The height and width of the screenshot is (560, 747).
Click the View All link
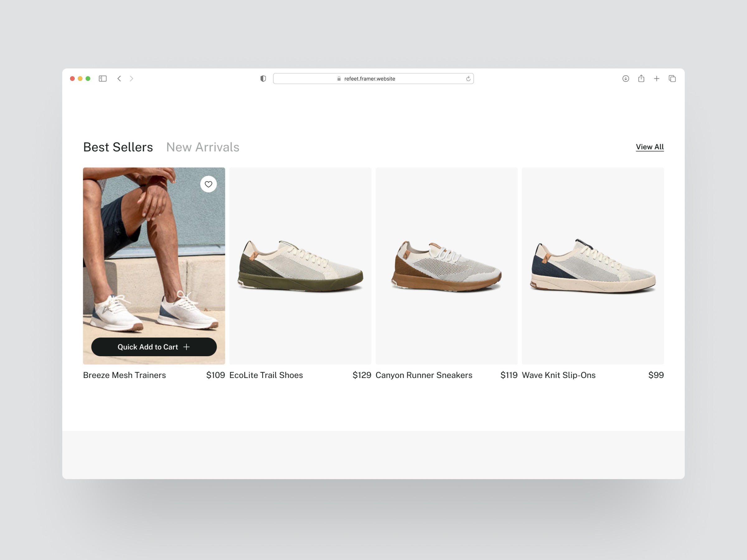[649, 147]
